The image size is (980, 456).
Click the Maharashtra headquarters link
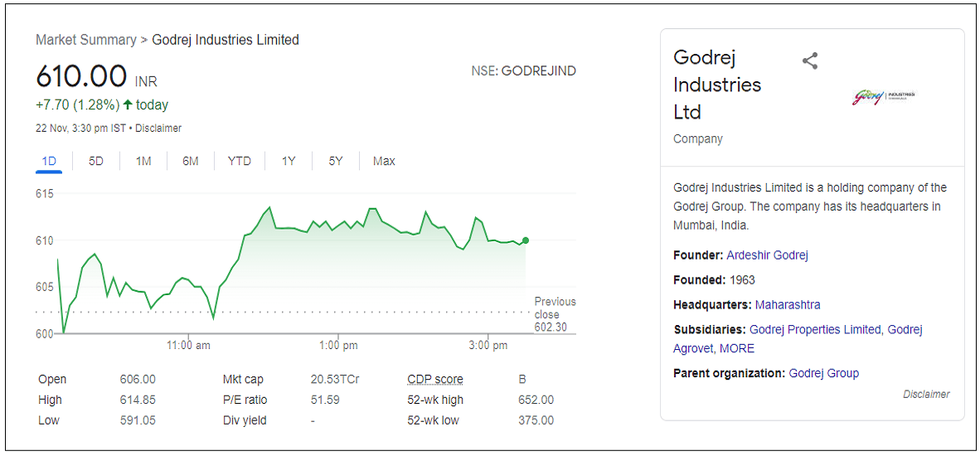tap(788, 305)
